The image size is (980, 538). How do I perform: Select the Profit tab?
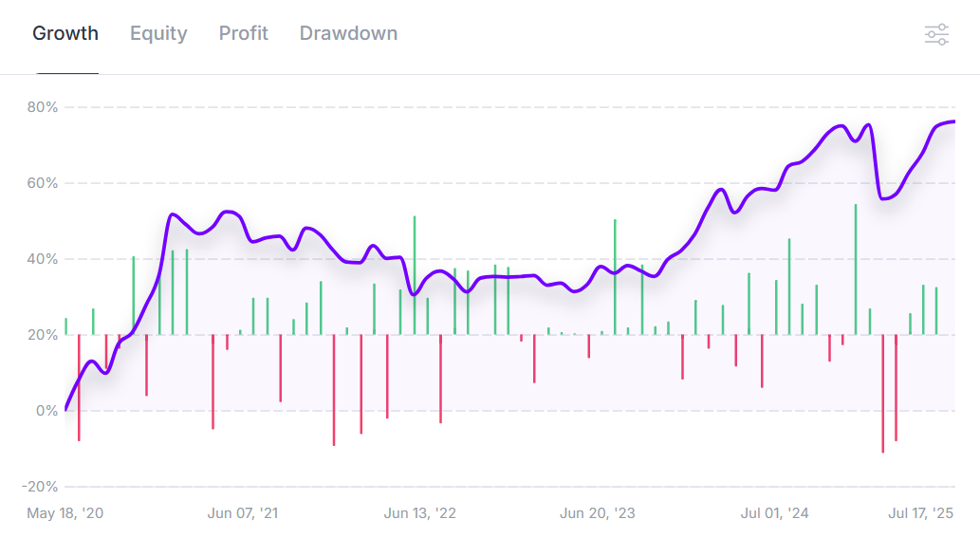click(x=244, y=34)
